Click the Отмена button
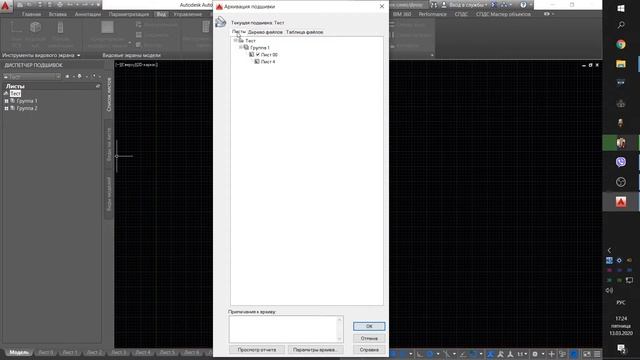 point(369,338)
